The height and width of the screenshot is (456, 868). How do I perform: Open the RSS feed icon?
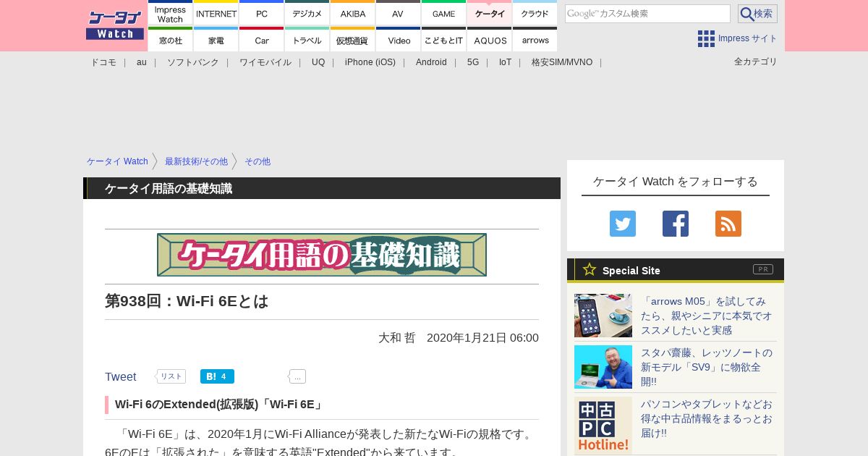coord(728,224)
